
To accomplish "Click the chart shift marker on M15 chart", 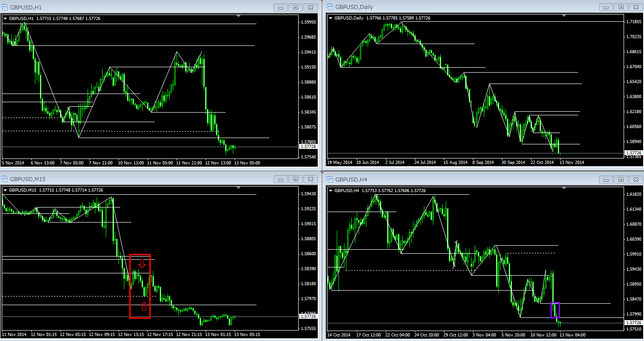I will (239, 188).
